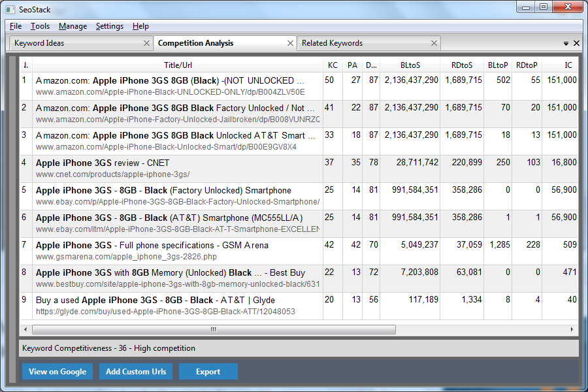Sort by the PA column header
588x392 pixels.
(x=352, y=65)
